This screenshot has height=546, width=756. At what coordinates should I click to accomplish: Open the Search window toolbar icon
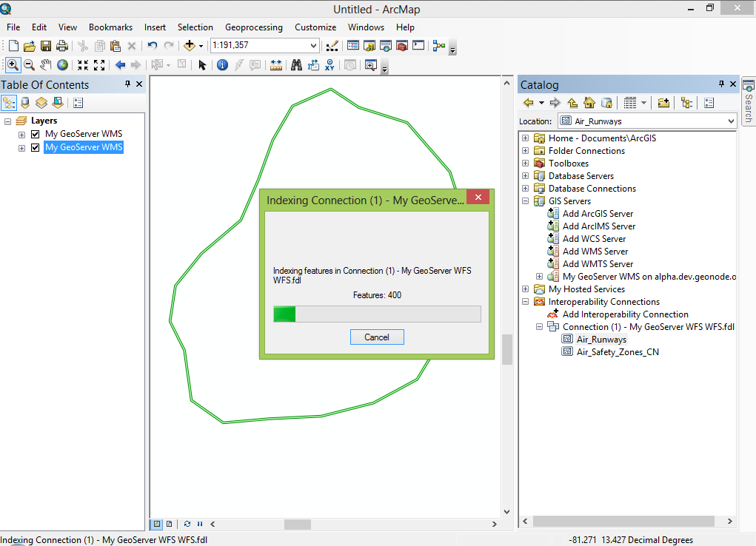coord(386,46)
